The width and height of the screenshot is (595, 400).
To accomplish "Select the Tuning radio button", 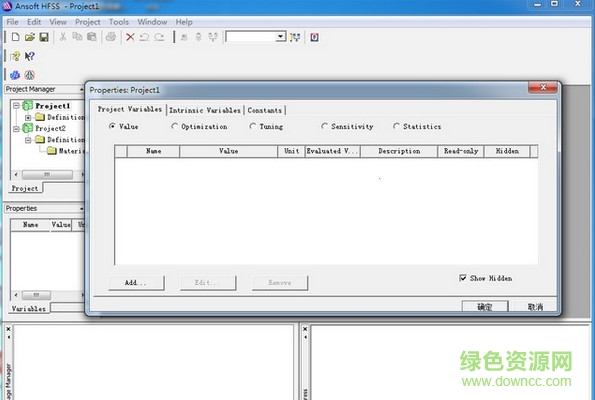I will pos(253,126).
